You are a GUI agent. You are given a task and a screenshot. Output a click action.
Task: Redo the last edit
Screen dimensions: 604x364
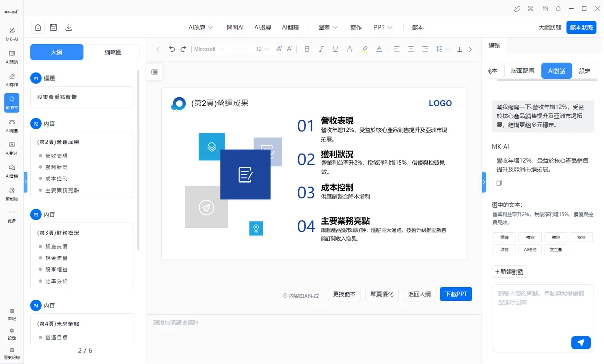pos(183,49)
